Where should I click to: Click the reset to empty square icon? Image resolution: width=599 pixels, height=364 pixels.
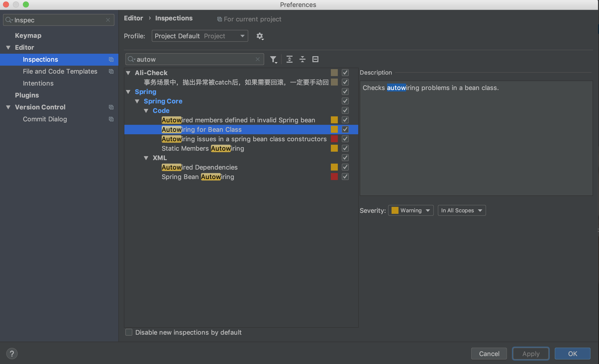[315, 59]
